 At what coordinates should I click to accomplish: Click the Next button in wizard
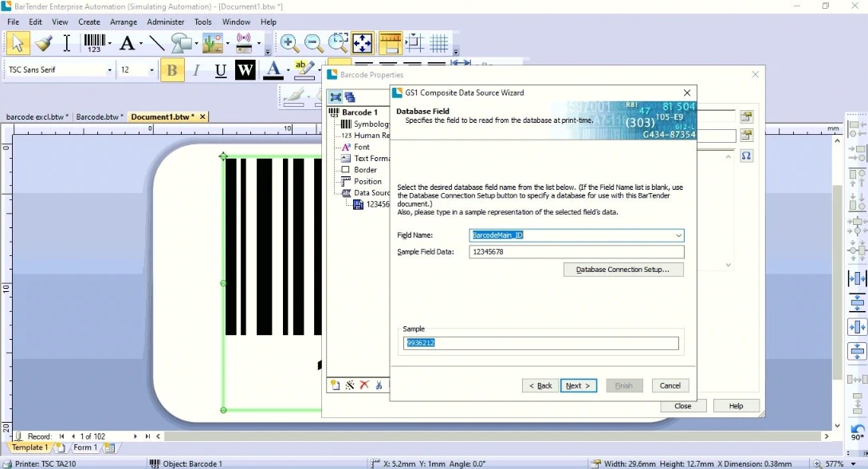(x=579, y=385)
